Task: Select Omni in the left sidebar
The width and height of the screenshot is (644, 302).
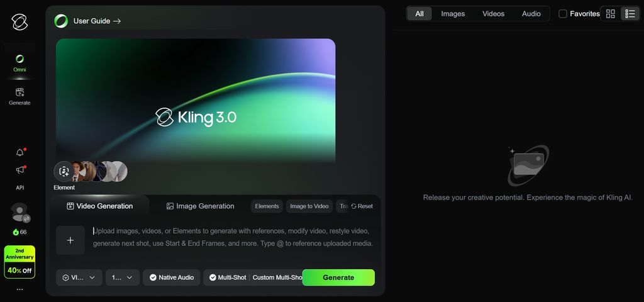Action: click(19, 64)
